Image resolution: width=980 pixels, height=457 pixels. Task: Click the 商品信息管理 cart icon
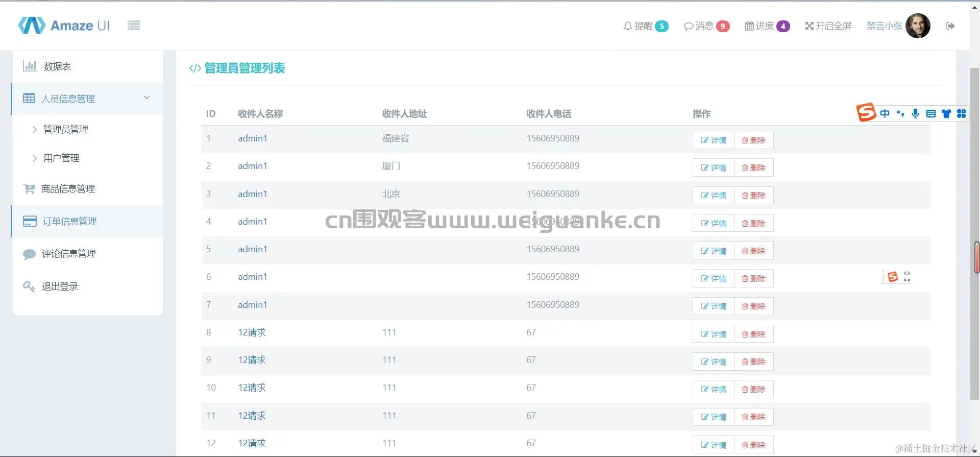point(29,189)
